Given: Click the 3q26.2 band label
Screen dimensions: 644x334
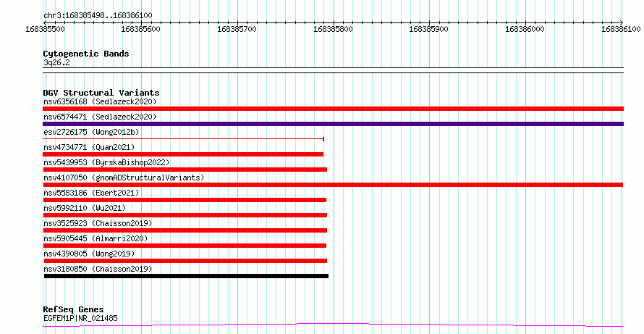Looking at the screenshot, I should pyautogui.click(x=56, y=63).
